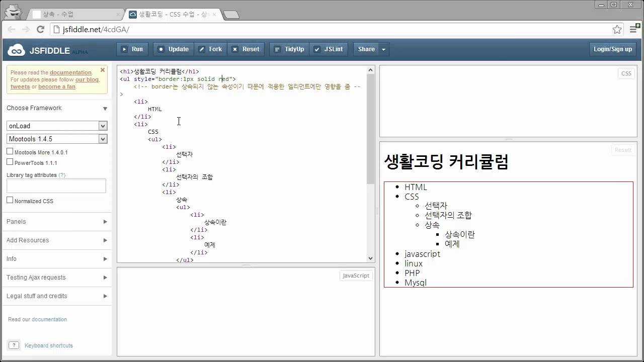Click the HTML panel scroll up arrow
Screen dimensions: 644x362
(x=371, y=70)
